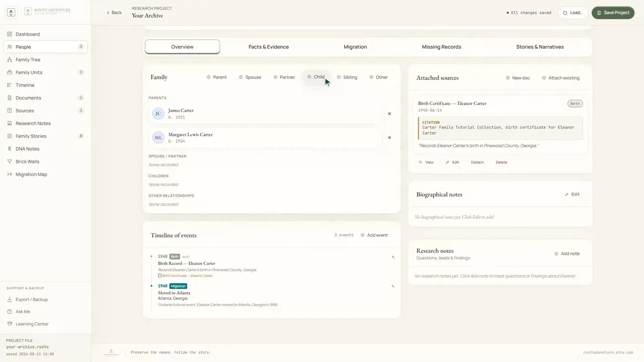Open the Learning Center

pyautogui.click(x=45, y=324)
